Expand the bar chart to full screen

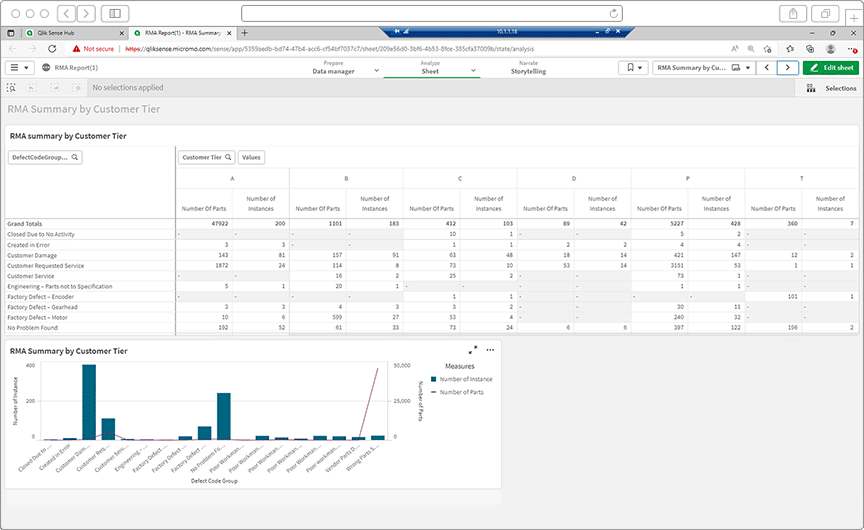pyautogui.click(x=473, y=350)
